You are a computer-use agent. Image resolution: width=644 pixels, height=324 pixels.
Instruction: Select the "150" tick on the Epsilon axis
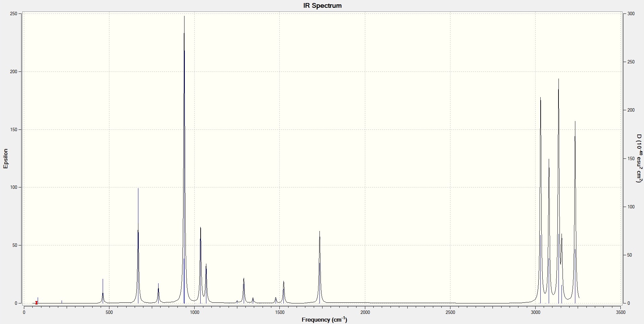(x=13, y=130)
